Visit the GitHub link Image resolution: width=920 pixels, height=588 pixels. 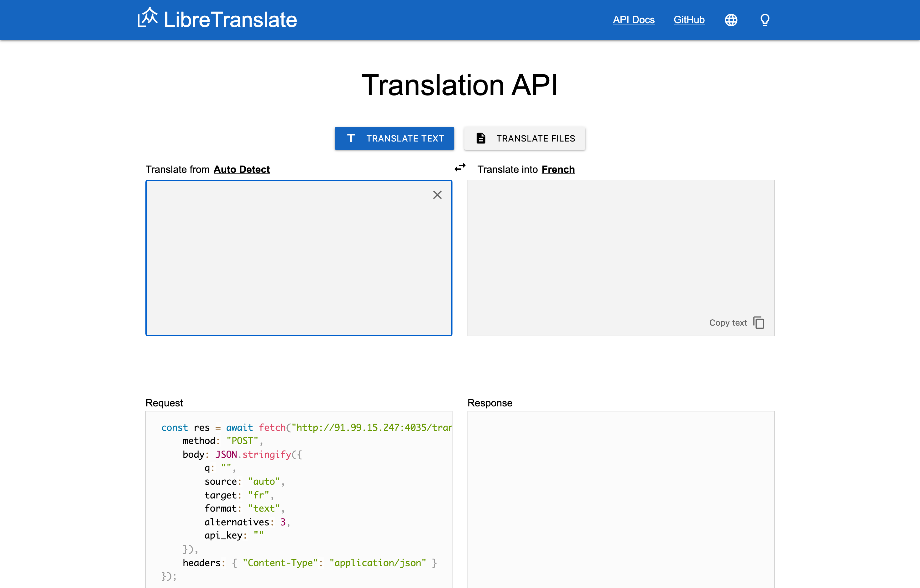pos(689,20)
